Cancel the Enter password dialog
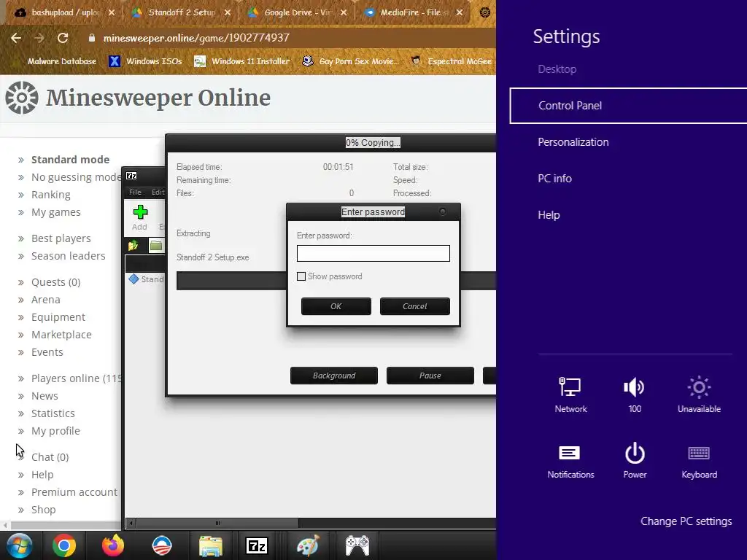This screenshot has height=560, width=747. (x=414, y=306)
